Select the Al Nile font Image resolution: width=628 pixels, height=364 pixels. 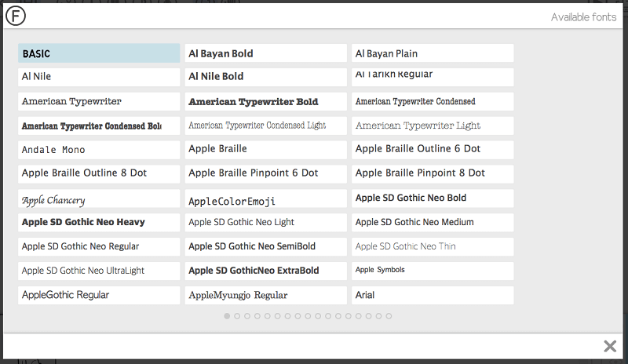(99, 78)
